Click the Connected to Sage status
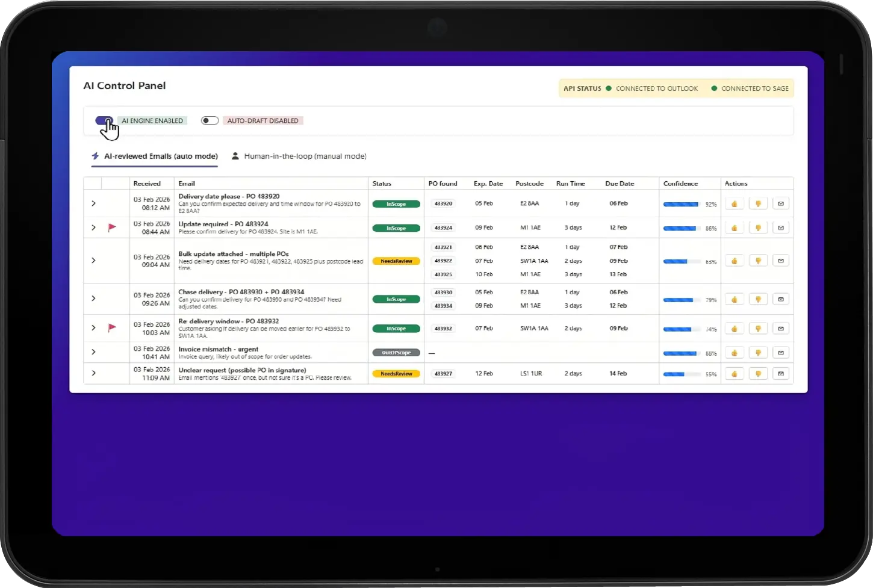The width and height of the screenshot is (873, 588). pos(750,88)
